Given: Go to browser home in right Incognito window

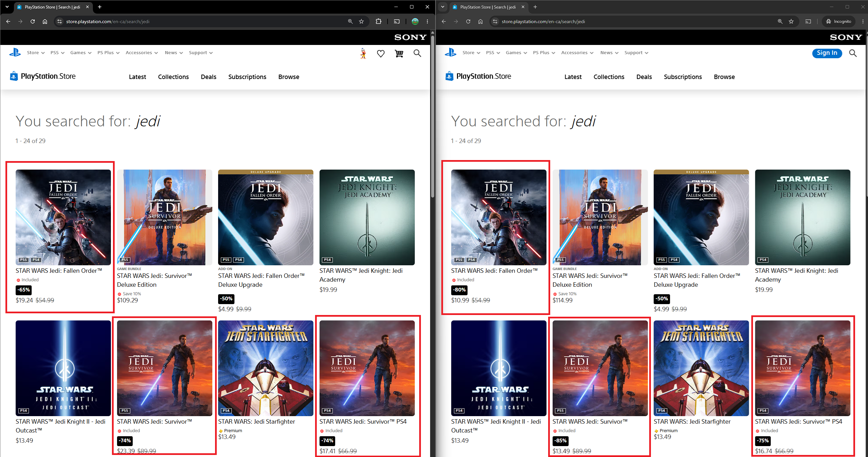Looking at the screenshot, I should point(480,21).
